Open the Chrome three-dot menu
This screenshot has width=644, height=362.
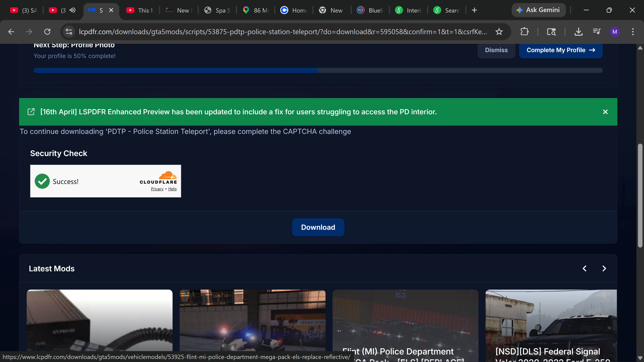(633, 32)
